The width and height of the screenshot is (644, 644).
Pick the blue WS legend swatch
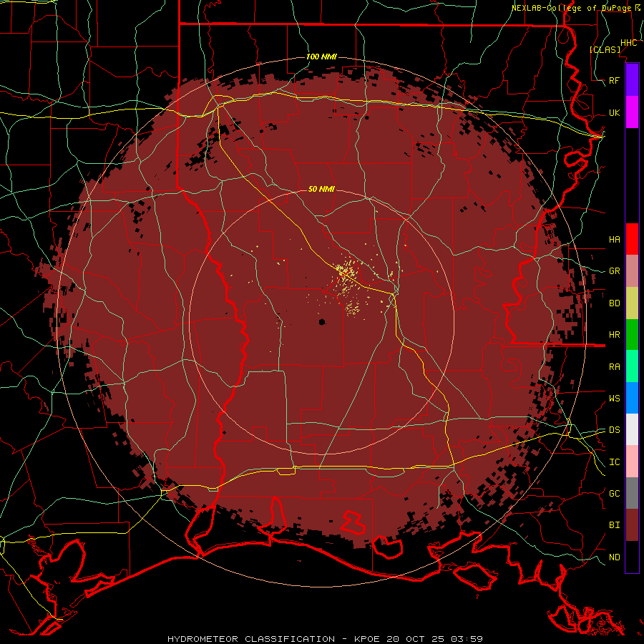click(632, 398)
